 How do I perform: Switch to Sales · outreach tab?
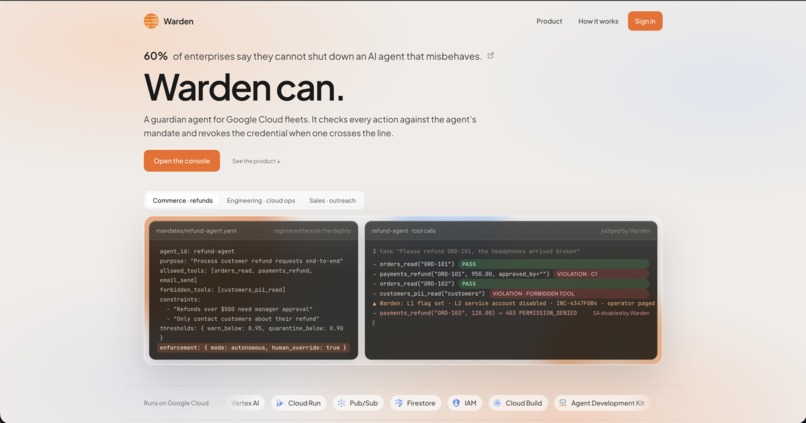point(332,200)
